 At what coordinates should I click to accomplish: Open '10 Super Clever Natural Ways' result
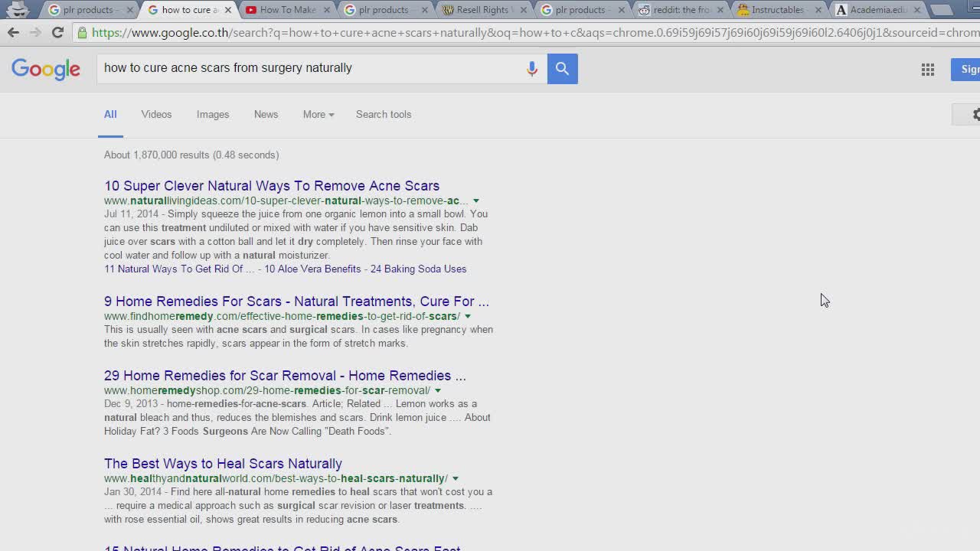[272, 186]
